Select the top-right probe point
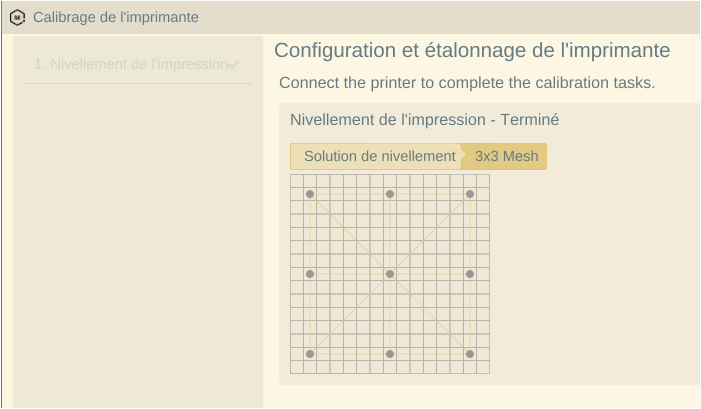This screenshot has height=409, width=701. pos(470,194)
